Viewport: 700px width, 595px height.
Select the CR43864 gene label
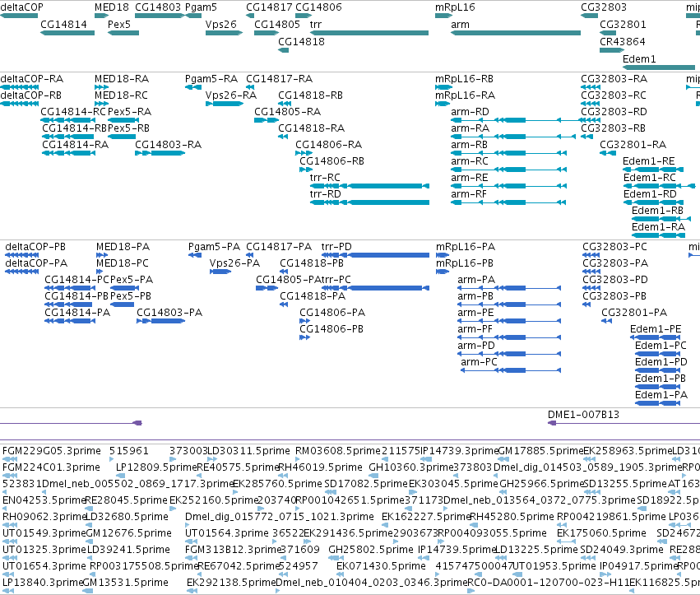623,41
